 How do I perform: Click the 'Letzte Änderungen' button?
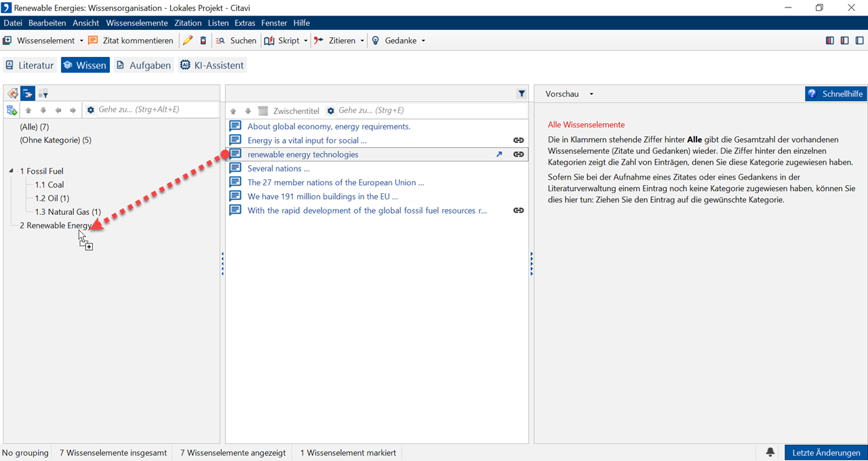(x=825, y=452)
